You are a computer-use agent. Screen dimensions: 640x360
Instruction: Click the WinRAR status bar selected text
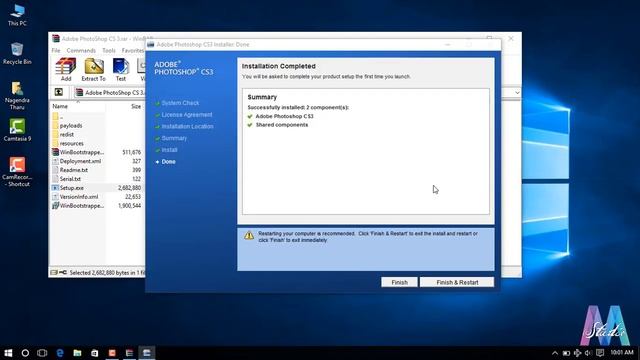coord(107,272)
